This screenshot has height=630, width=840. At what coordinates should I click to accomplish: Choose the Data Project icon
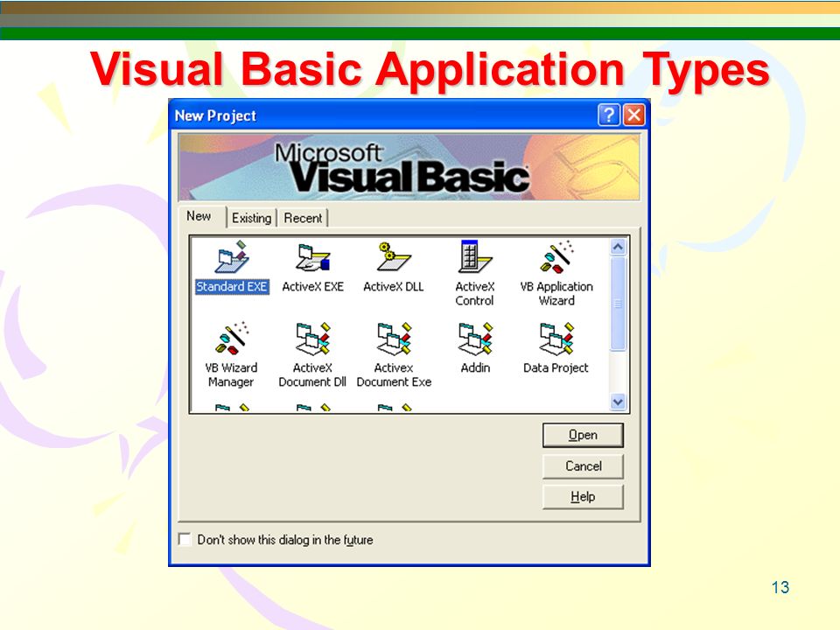[x=556, y=339]
